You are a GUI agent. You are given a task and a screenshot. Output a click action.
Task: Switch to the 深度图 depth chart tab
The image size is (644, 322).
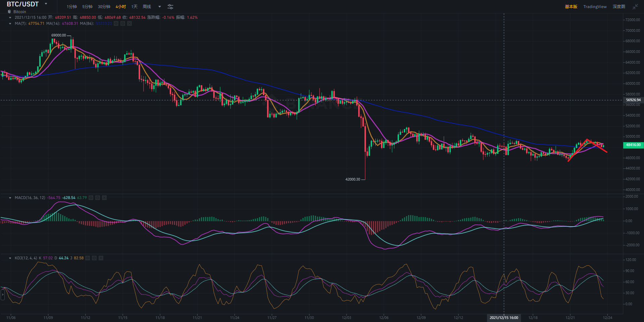[619, 7]
